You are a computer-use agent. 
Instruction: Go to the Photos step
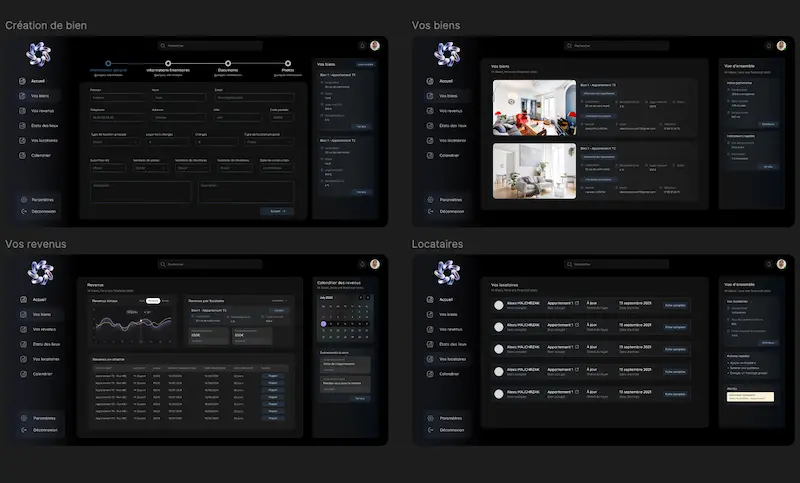click(288, 68)
